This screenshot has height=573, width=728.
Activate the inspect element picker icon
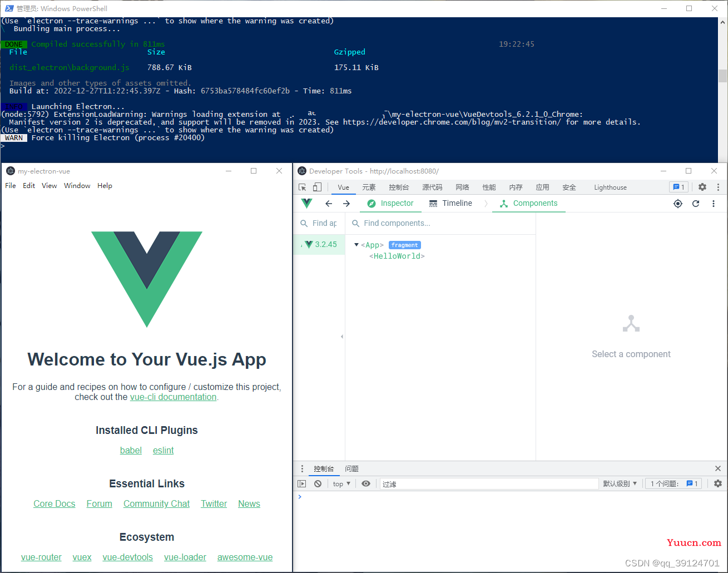point(303,187)
